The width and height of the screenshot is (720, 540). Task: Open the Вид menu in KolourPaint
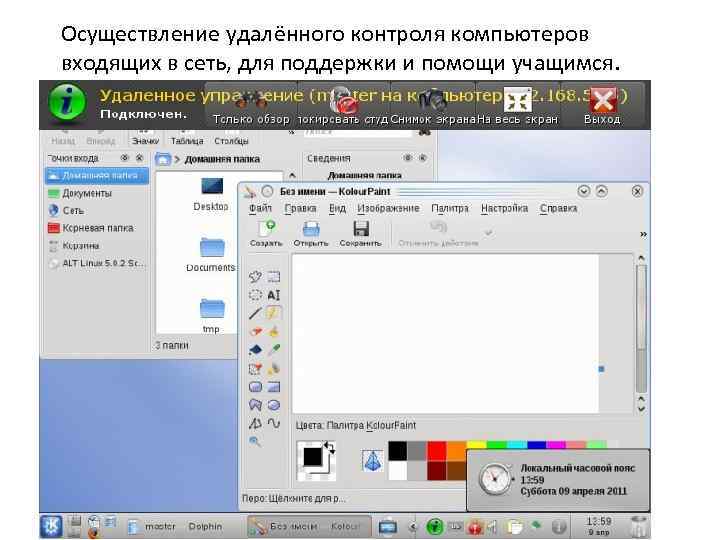pos(337,208)
